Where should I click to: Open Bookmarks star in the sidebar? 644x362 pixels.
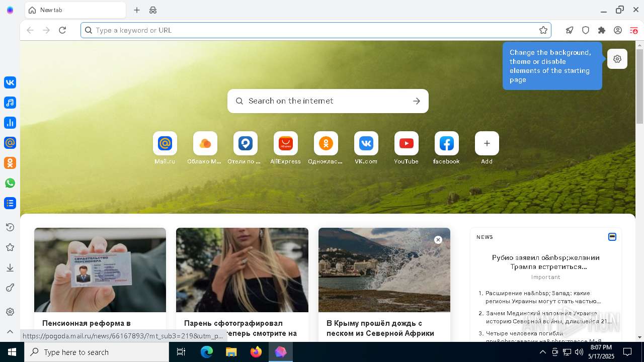click(10, 247)
